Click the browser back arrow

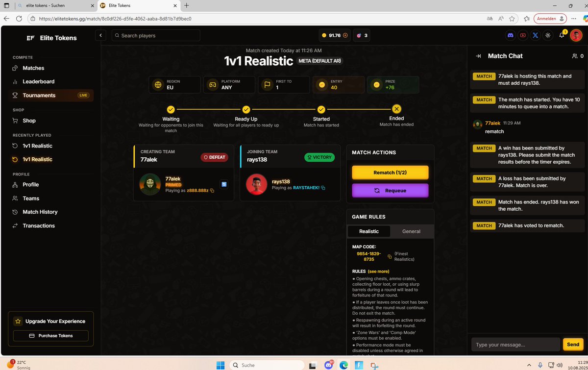click(6, 19)
